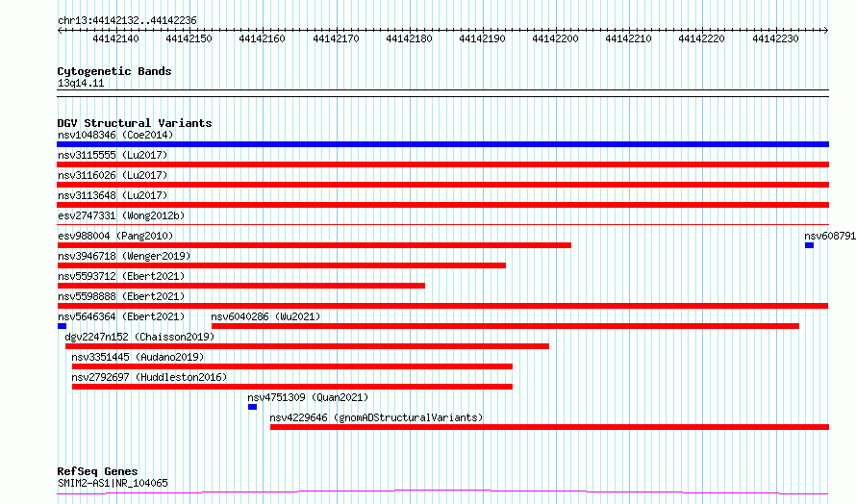Select the esv988004 (Pang2010) label
The width and height of the screenshot is (856, 504).
pos(115,236)
